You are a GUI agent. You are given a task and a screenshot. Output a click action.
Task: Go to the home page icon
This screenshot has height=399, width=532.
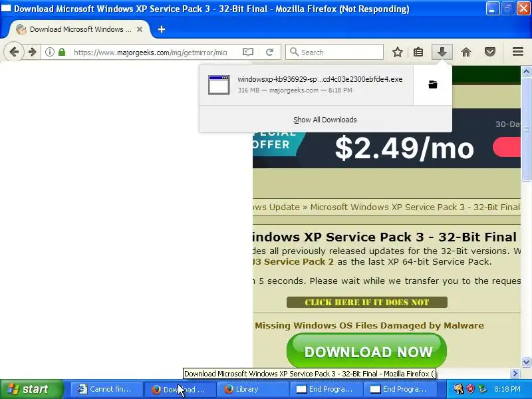tap(466, 52)
